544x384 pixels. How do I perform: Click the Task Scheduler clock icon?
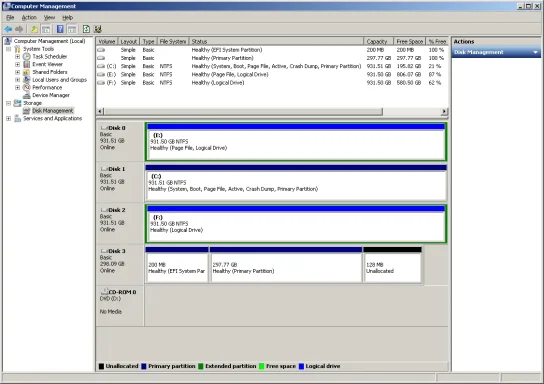tap(27, 57)
